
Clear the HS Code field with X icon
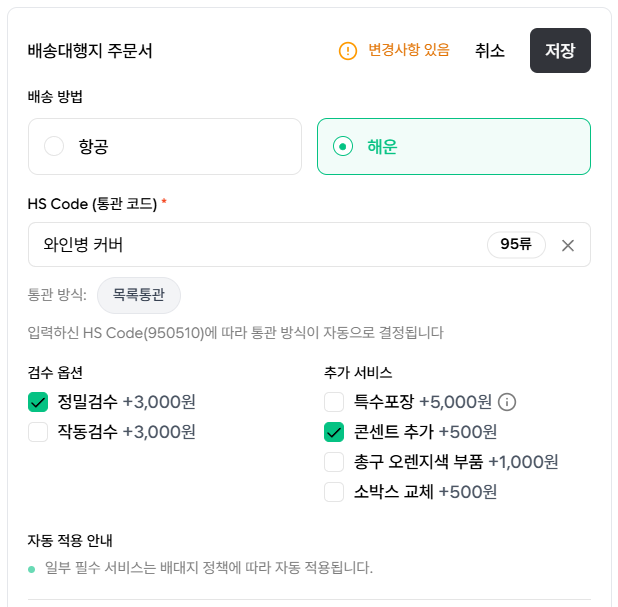568,245
